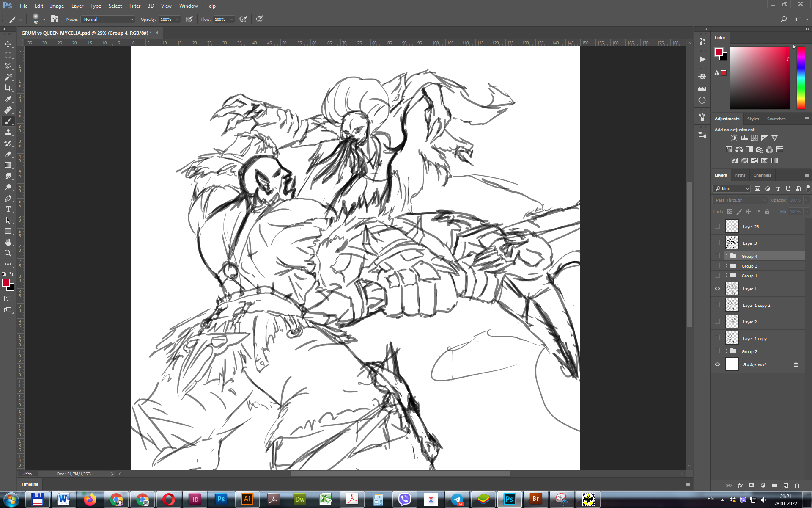Select the Clone Stamp tool

pyautogui.click(x=8, y=132)
